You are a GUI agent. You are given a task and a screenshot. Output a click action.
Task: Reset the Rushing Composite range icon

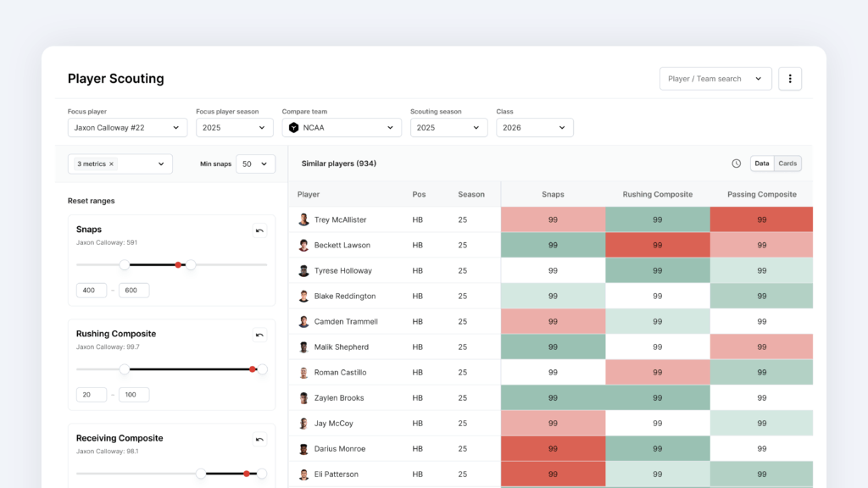(x=259, y=335)
